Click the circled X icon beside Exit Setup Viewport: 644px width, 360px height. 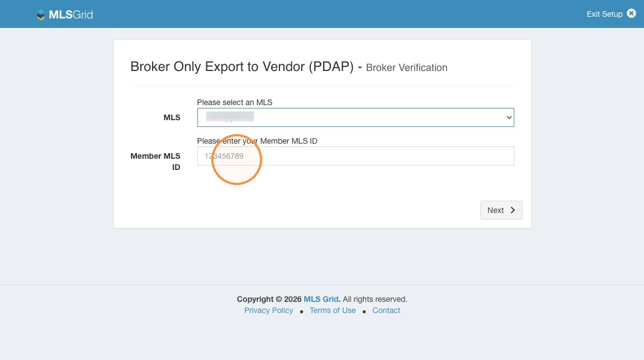click(x=631, y=13)
